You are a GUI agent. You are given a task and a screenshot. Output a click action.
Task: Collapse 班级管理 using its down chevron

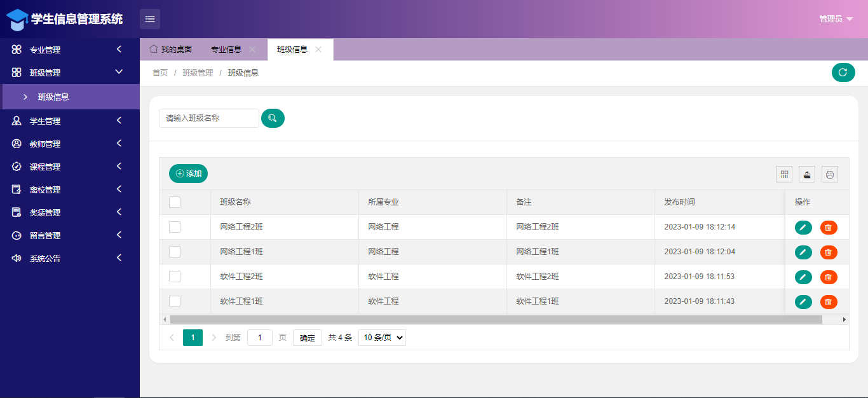pyautogui.click(x=119, y=72)
